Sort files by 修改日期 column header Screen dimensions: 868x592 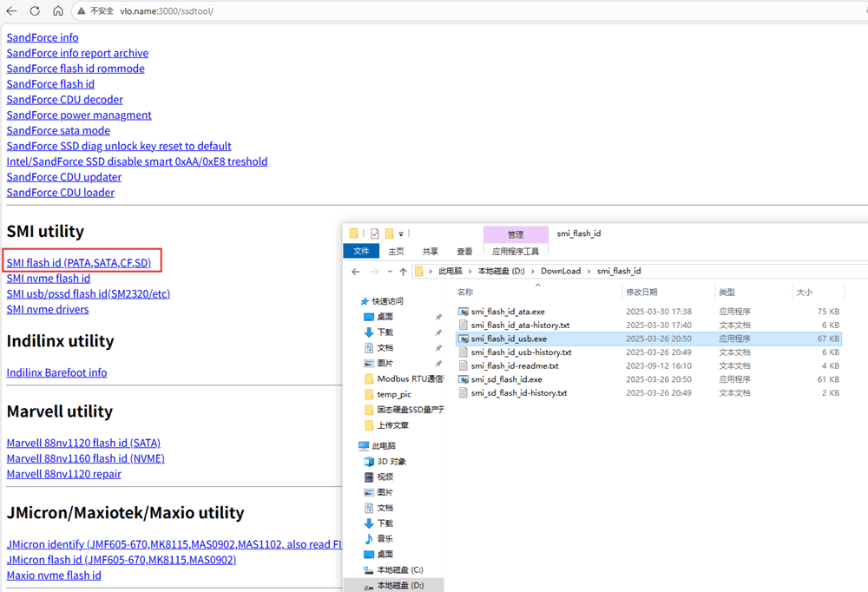coord(641,293)
